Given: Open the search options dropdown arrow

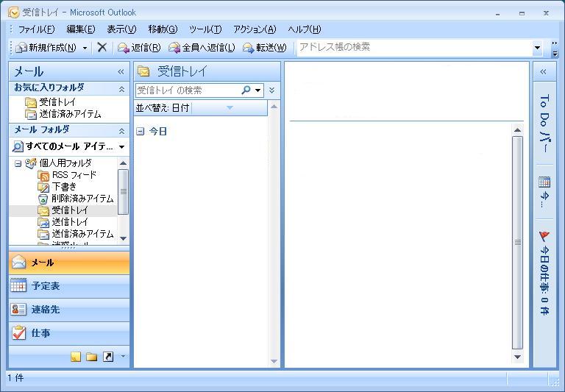Looking at the screenshot, I should pos(258,90).
